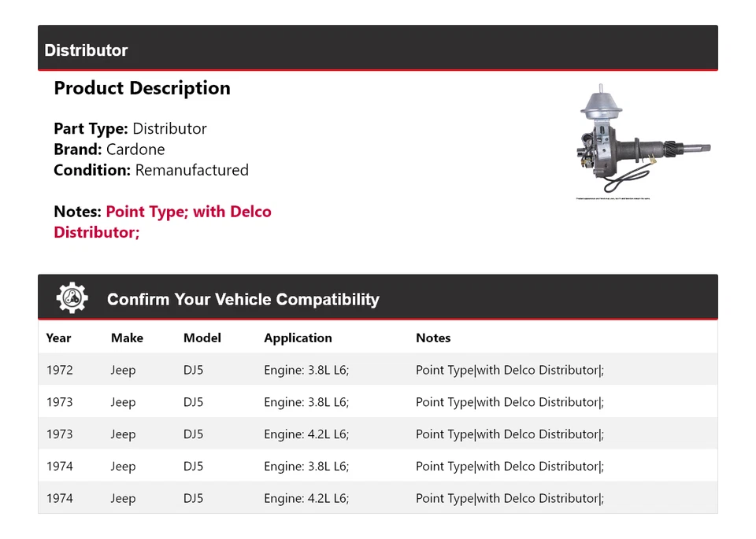Click the DJ5 model cell in the last row
756x539 pixels.
(193, 498)
